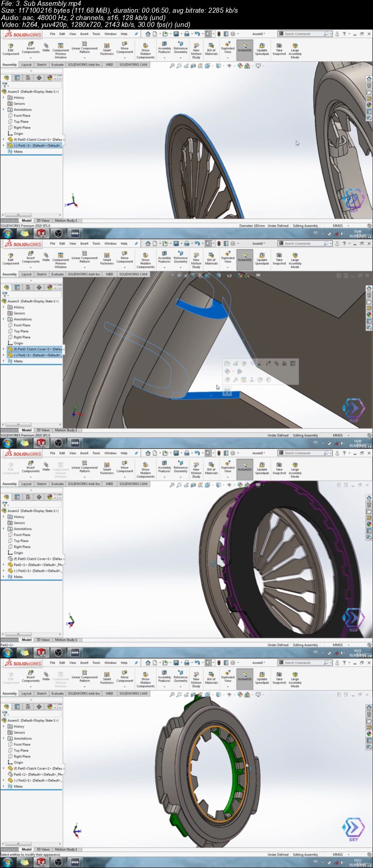373x868 pixels.
Task: Expand the Part2<1> node in third frame tree
Action: pos(4,571)
